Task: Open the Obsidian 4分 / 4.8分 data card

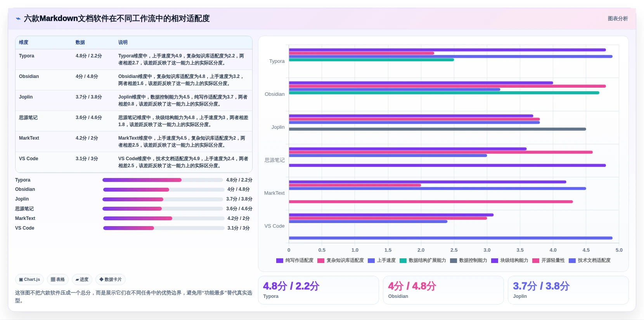Action: point(443,290)
